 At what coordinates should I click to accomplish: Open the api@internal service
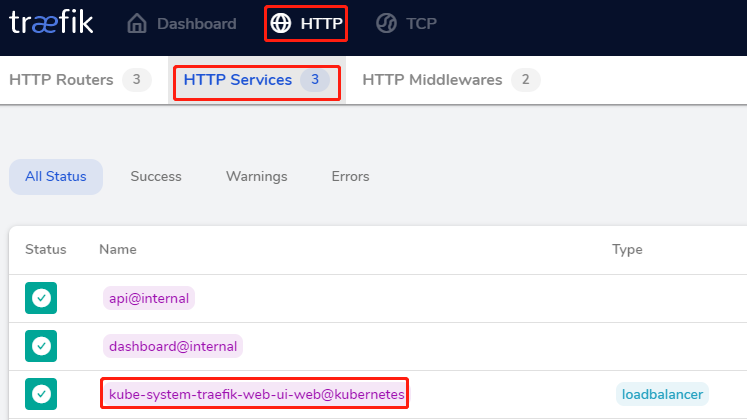[x=149, y=298]
